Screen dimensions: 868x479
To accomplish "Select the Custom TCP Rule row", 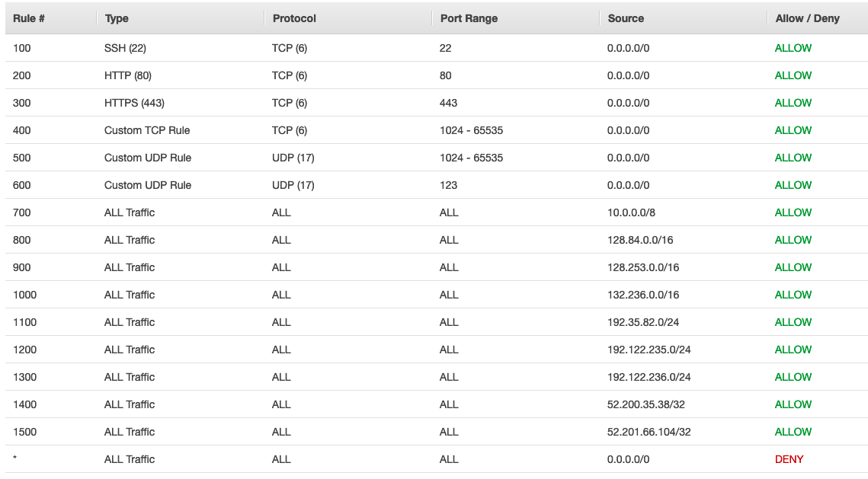I will point(436,130).
